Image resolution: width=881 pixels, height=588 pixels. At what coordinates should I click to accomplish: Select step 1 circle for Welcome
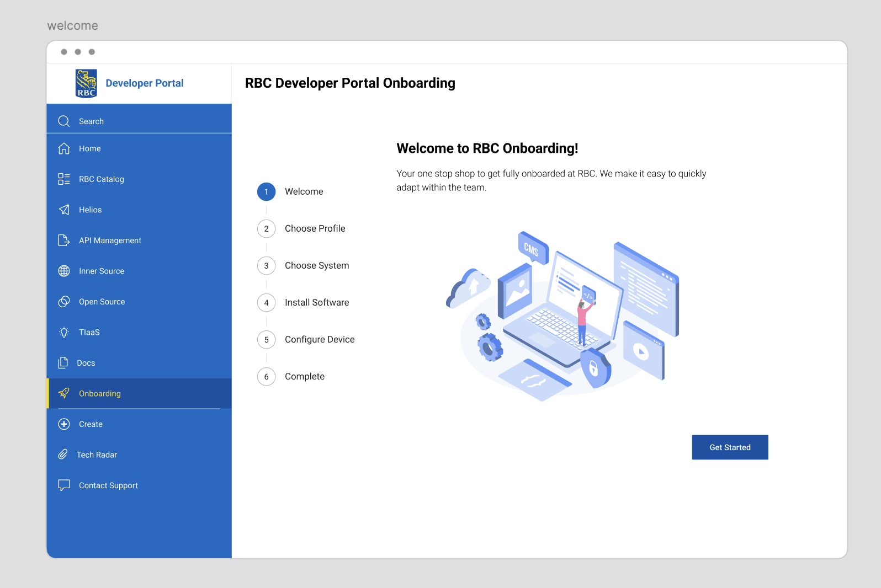(266, 192)
